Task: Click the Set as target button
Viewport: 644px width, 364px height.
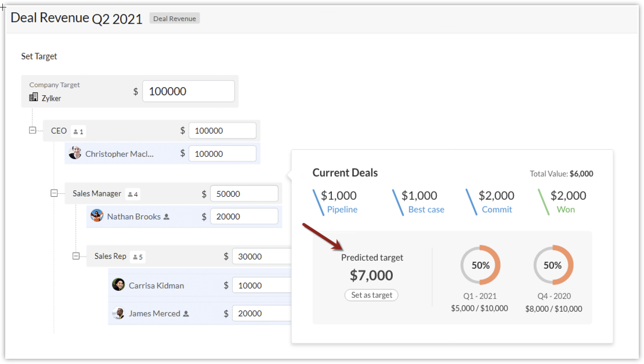Action: (371, 295)
